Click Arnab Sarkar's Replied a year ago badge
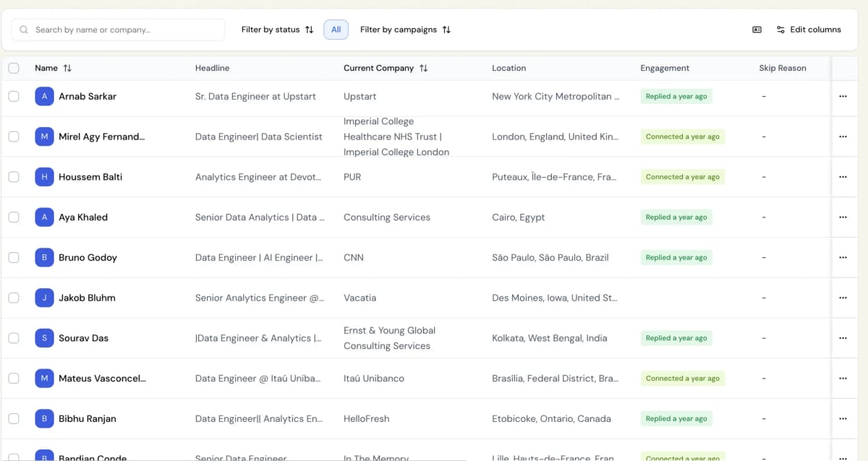868x461 pixels. [x=676, y=96]
